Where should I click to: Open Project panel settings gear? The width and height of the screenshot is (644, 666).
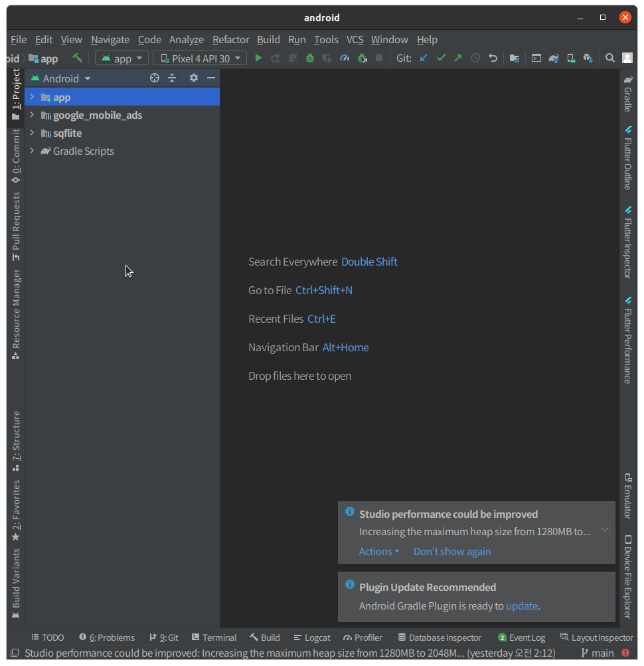[194, 78]
